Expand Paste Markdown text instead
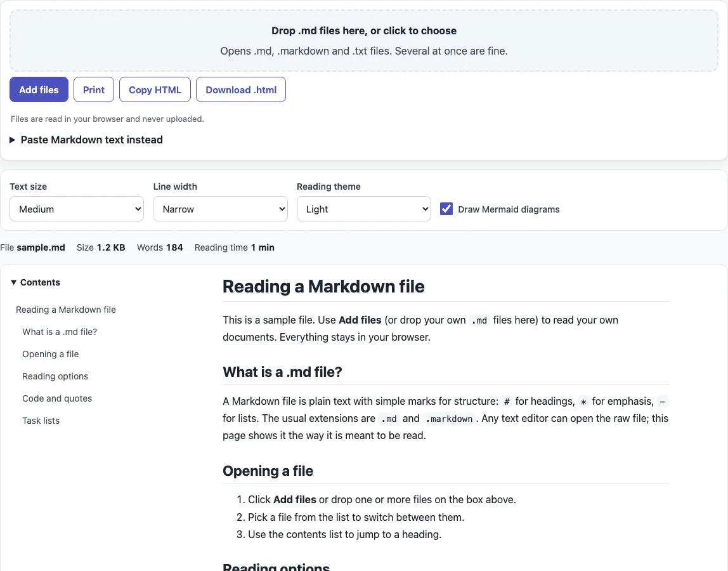Screen dimensions: 728x571 click(x=86, y=140)
